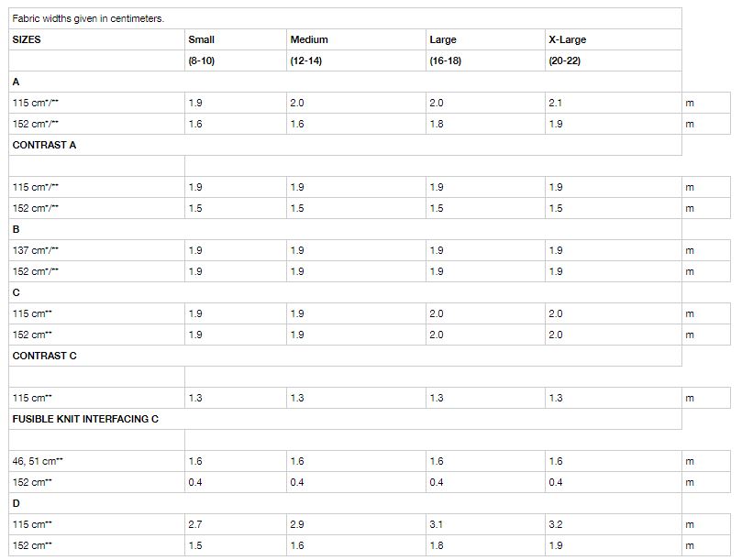Select the (16-18) size range cell
742x560 pixels.
[446, 61]
